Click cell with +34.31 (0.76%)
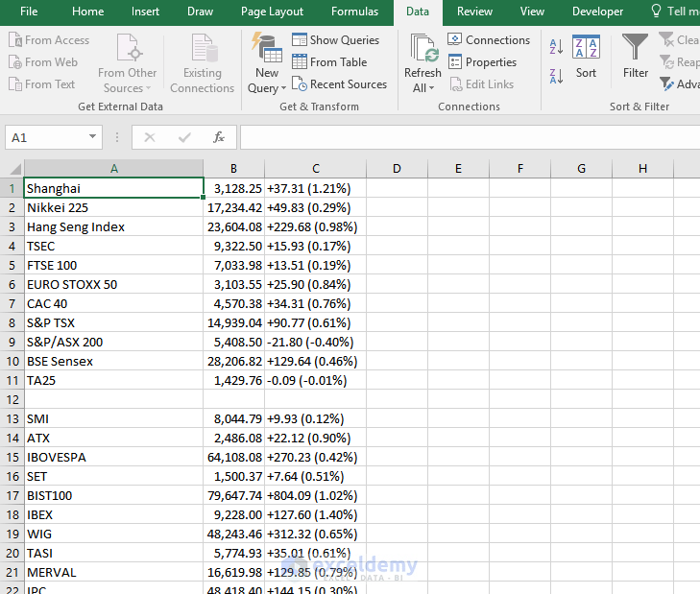 click(x=316, y=303)
